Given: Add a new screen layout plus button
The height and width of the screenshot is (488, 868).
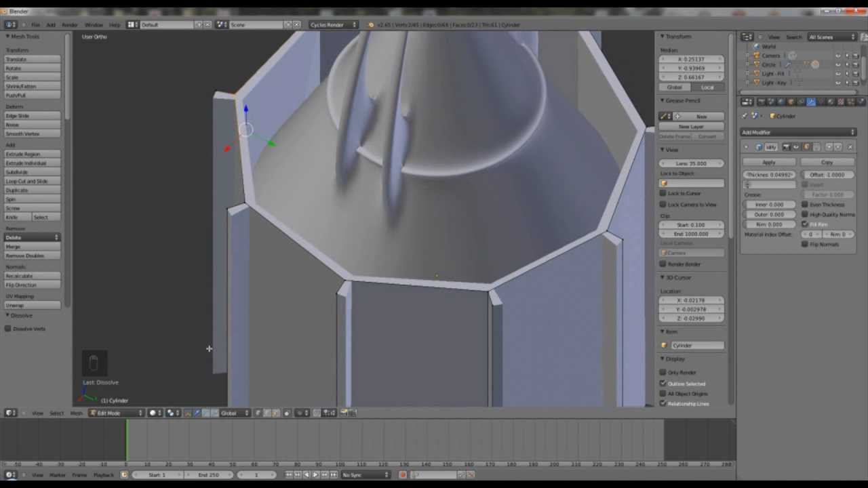Looking at the screenshot, I should click(x=199, y=24).
